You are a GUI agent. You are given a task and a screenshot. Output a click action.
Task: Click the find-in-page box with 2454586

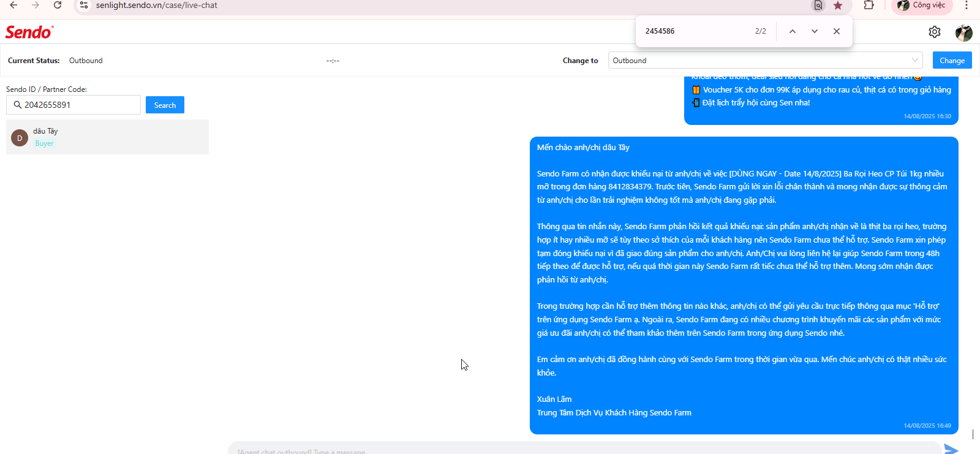point(695,31)
